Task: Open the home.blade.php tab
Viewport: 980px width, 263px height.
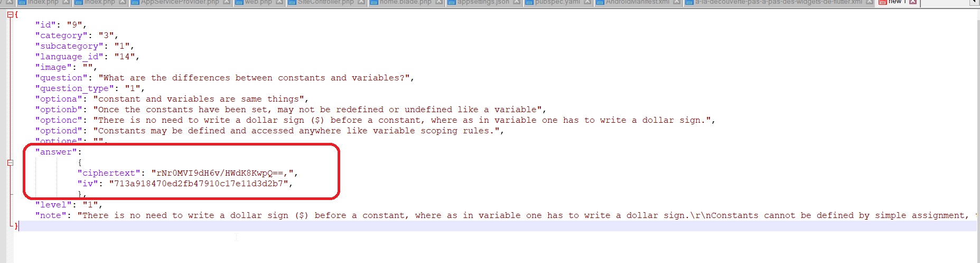Action: [x=405, y=2]
